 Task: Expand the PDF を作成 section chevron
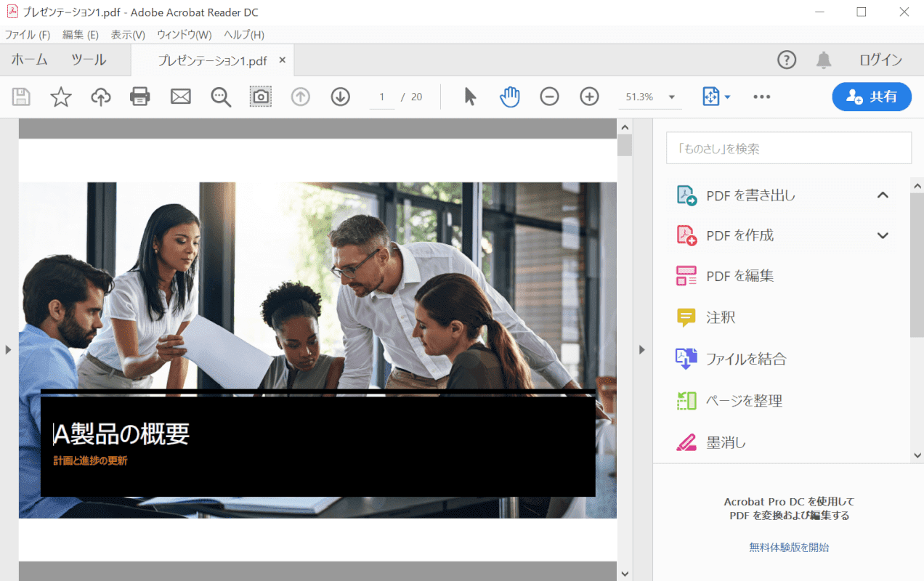[x=883, y=235]
